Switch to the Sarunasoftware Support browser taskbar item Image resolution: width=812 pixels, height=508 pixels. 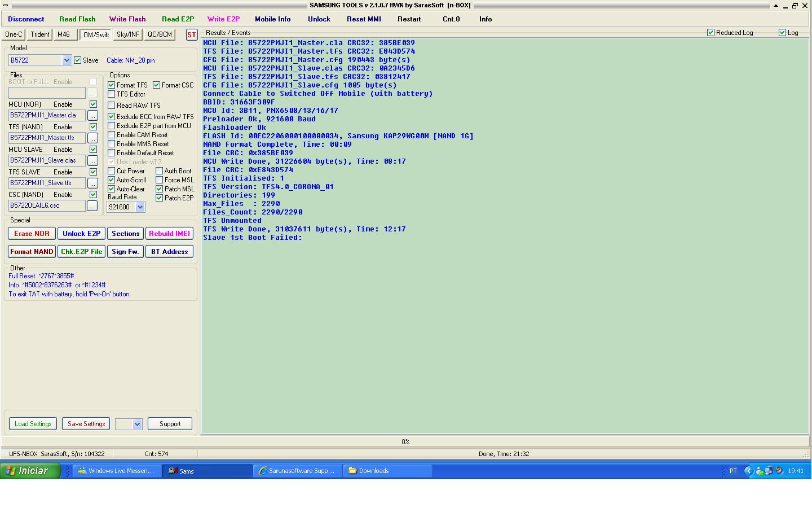(298, 471)
